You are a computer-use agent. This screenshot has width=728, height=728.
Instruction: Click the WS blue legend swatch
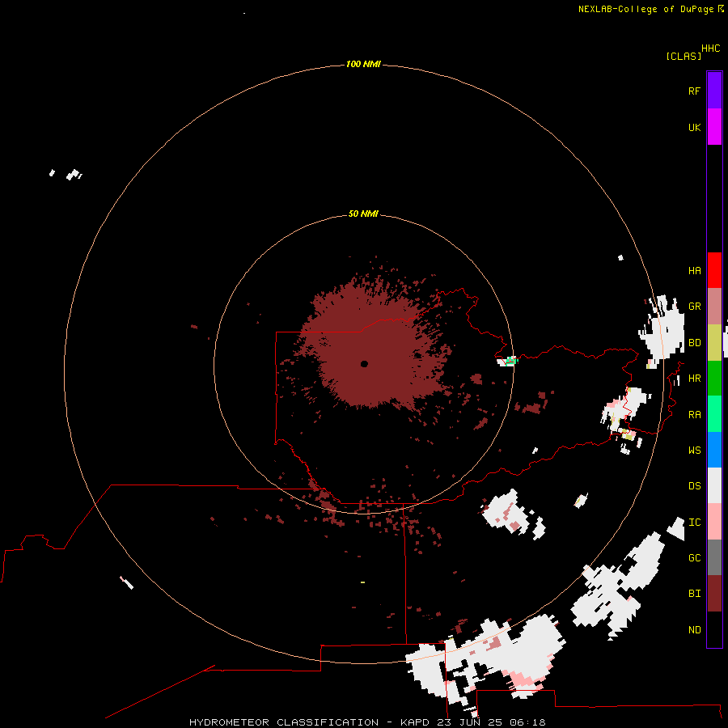pos(714,450)
